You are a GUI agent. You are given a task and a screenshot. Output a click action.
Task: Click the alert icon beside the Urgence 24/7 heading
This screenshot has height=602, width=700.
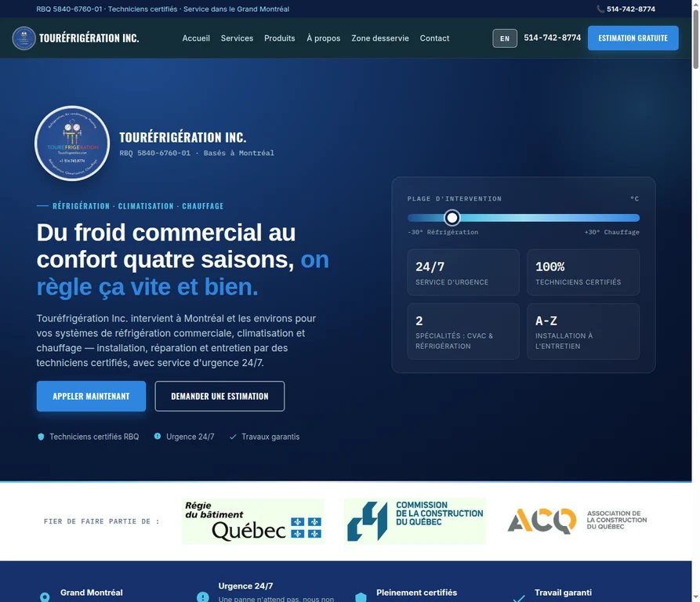203,597
